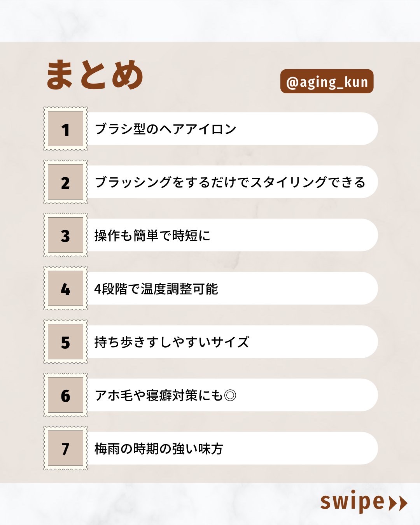The width and height of the screenshot is (420, 525).
Task: Tap the number 3 stamp icon
Action: [x=65, y=235]
